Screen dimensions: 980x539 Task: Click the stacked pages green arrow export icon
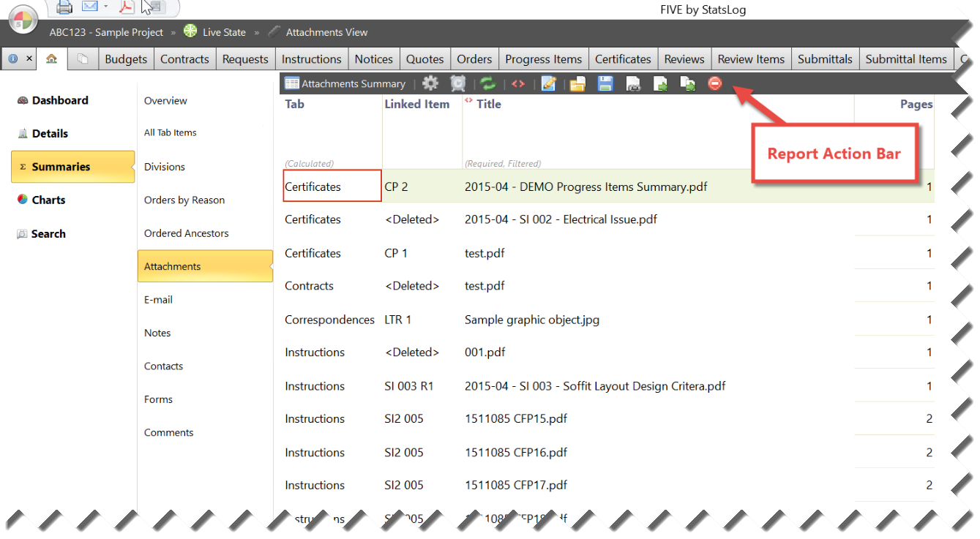click(688, 83)
